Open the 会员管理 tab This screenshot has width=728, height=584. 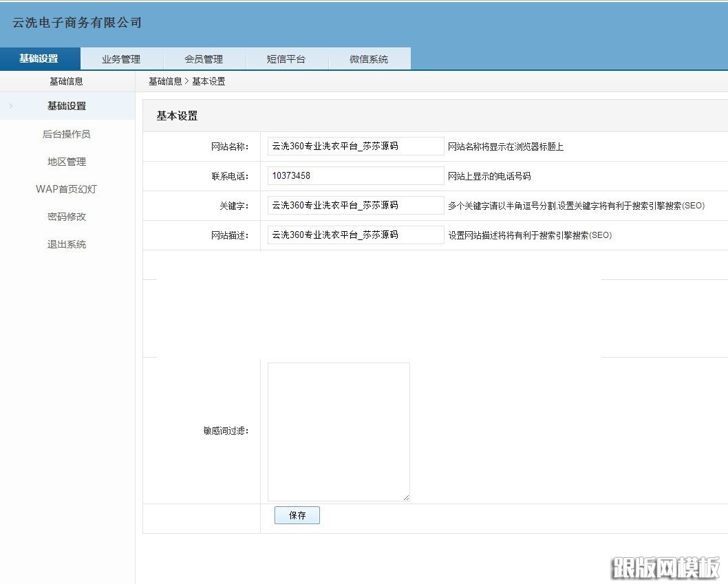204,58
